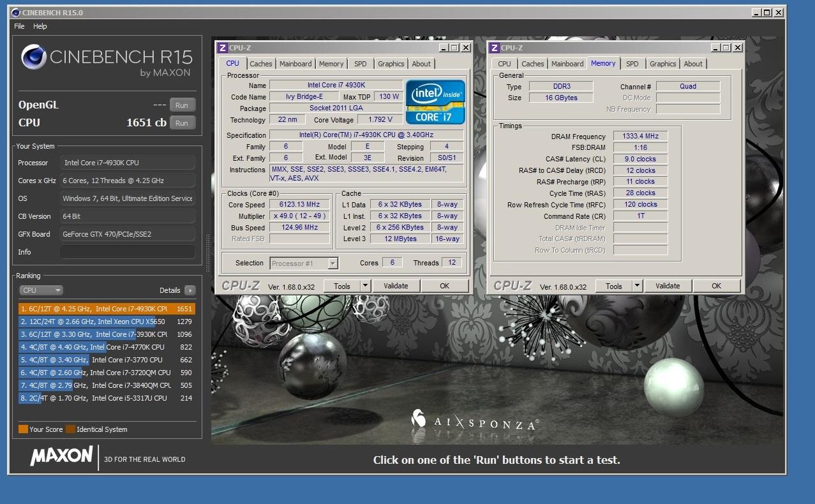Click the Multiplier value x 49.0
The width and height of the screenshot is (815, 504).
300,216
